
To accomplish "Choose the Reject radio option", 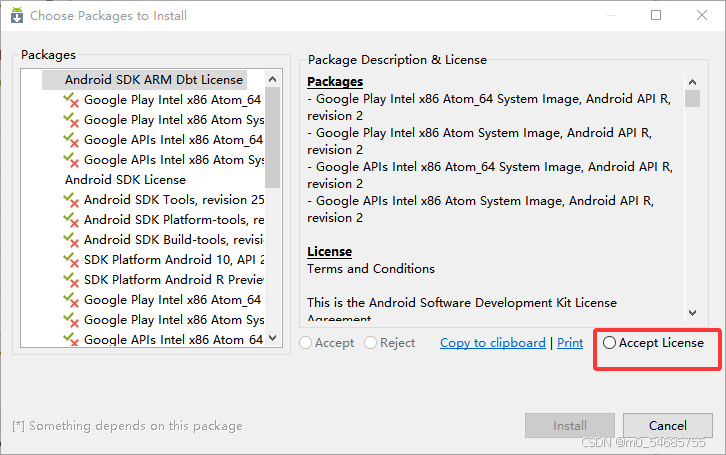I will [371, 343].
